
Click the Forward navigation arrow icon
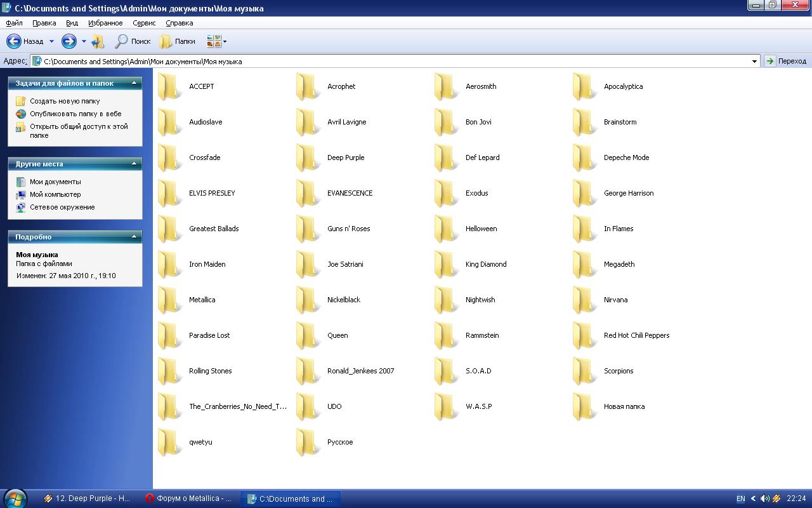point(69,41)
